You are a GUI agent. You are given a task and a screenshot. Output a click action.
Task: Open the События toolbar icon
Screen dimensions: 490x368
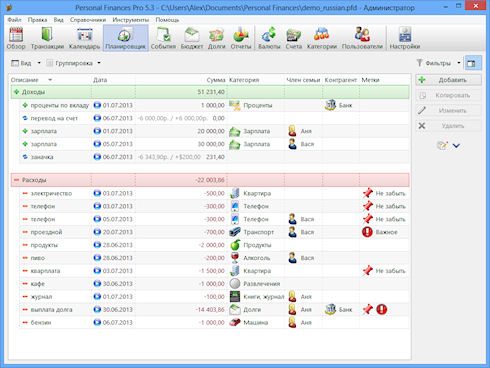[x=163, y=38]
